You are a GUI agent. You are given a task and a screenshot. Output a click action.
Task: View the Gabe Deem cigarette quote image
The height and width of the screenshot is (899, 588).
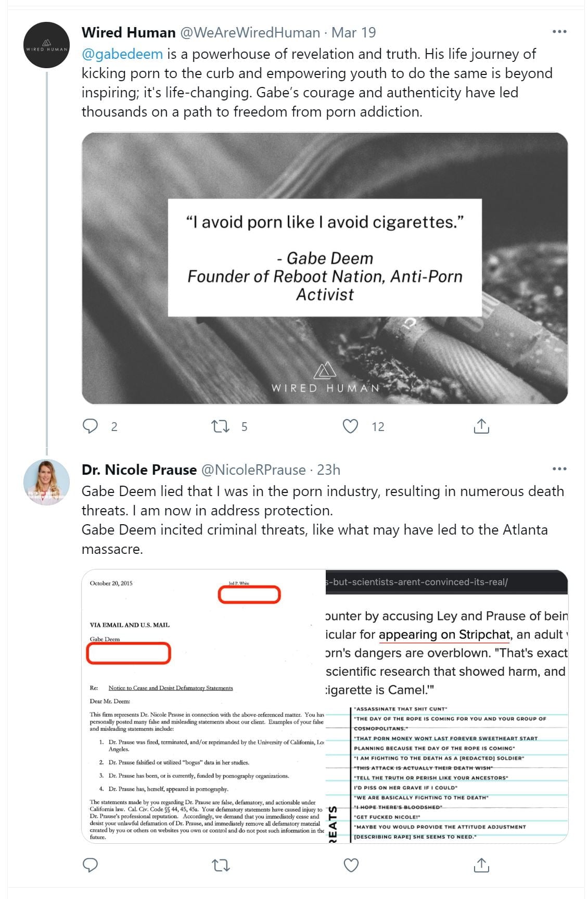pos(325,268)
